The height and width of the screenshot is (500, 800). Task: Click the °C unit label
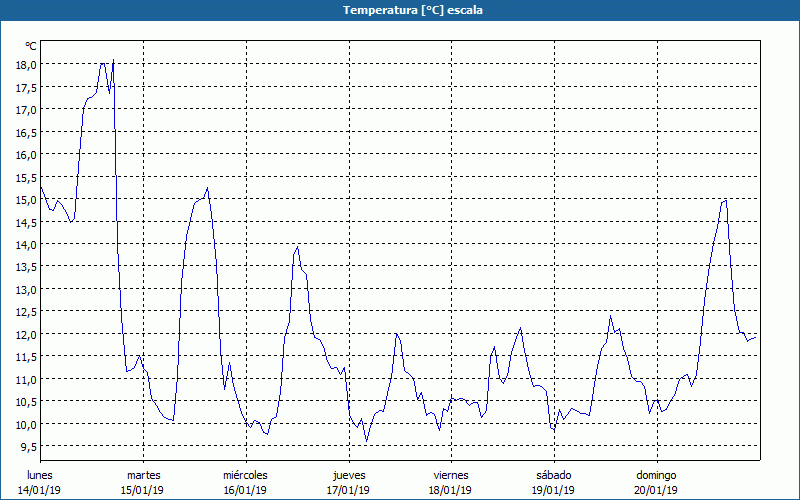tap(31, 46)
